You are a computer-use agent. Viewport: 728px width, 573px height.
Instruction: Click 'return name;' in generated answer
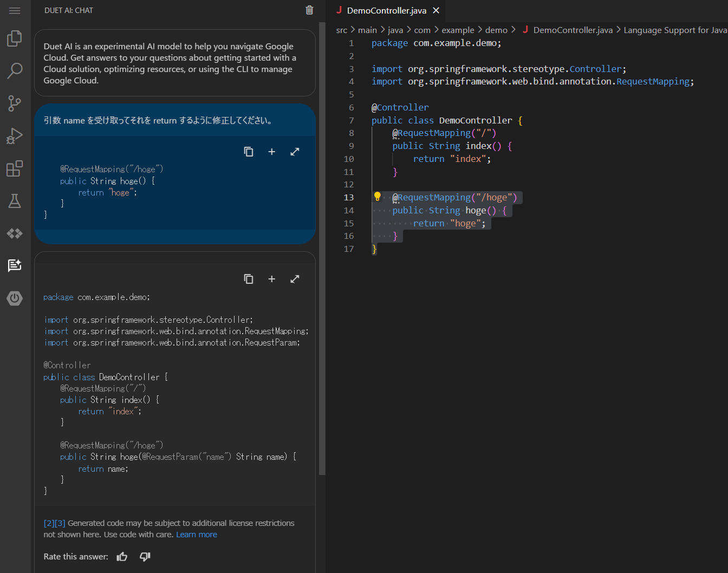103,469
